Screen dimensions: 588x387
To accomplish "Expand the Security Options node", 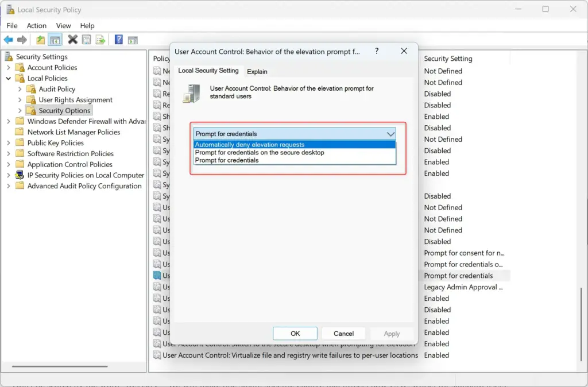I will (x=20, y=111).
